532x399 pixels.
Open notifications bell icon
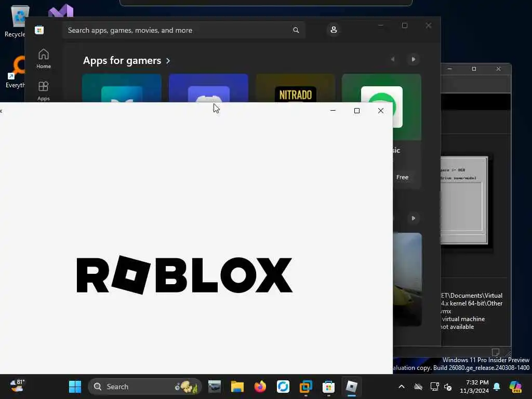point(497,387)
